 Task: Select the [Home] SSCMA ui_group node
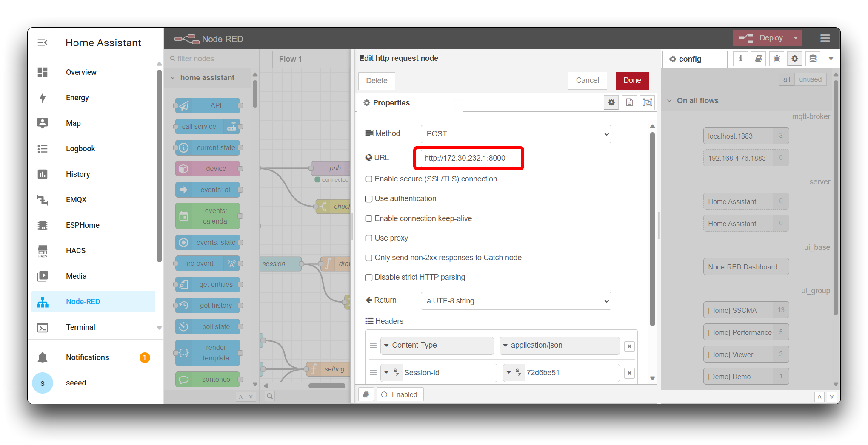(746, 310)
